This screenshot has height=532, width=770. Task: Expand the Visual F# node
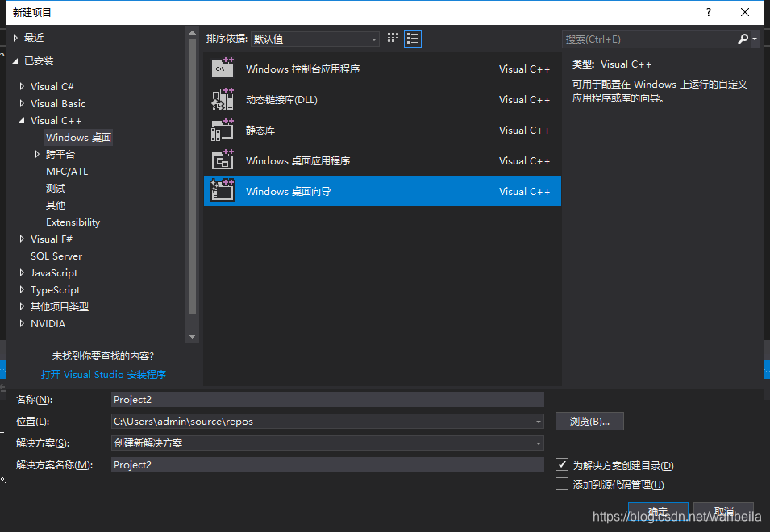(22, 239)
